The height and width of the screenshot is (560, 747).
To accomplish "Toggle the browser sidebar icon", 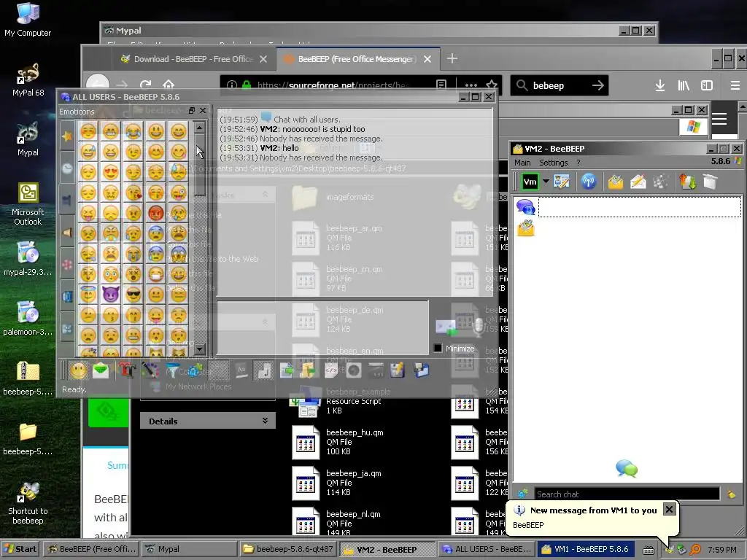I will coord(706,85).
